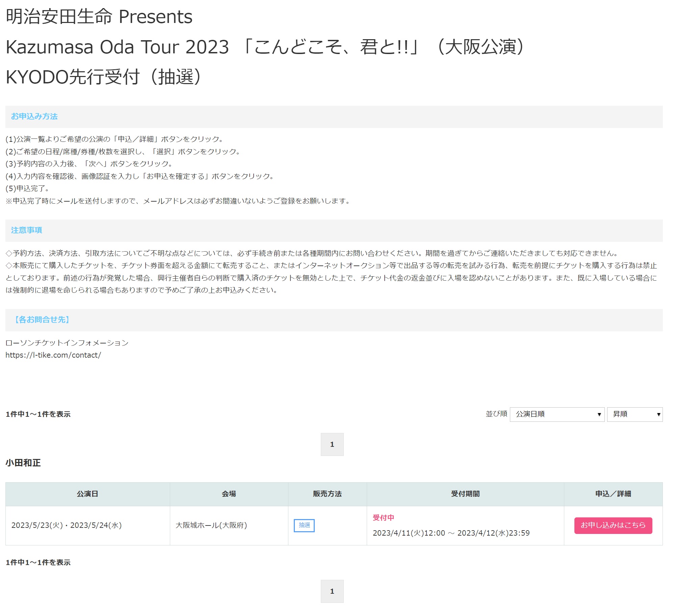Click the 注意事項 section header

pyautogui.click(x=27, y=230)
